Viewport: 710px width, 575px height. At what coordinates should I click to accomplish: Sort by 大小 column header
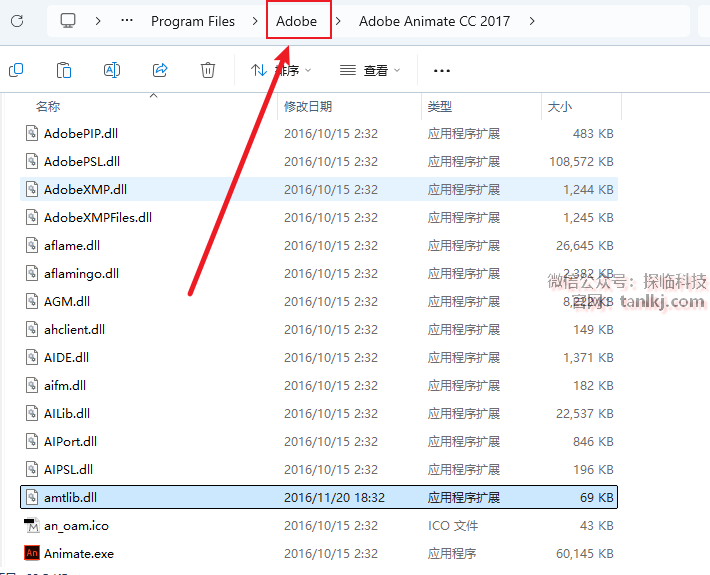pyautogui.click(x=560, y=107)
